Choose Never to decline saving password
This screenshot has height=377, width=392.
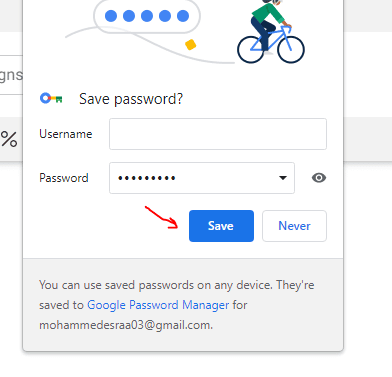(x=294, y=226)
